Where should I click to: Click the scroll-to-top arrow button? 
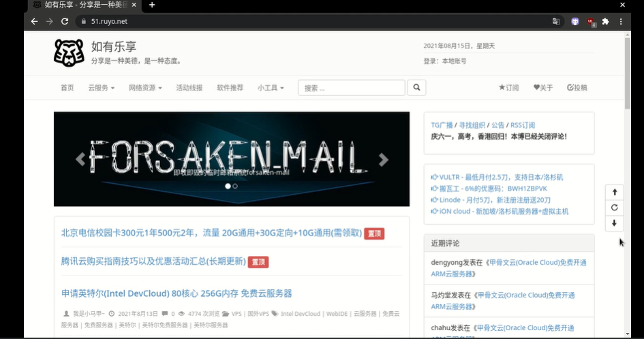[614, 192]
